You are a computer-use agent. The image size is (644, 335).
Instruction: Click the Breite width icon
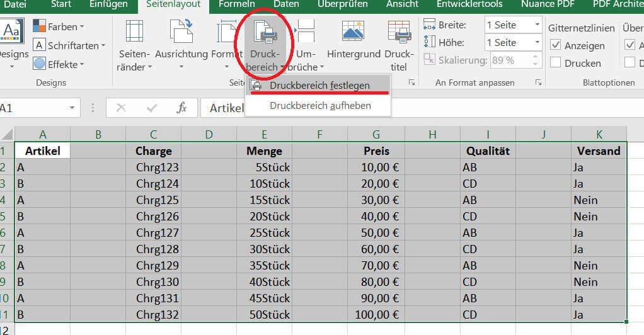429,24
